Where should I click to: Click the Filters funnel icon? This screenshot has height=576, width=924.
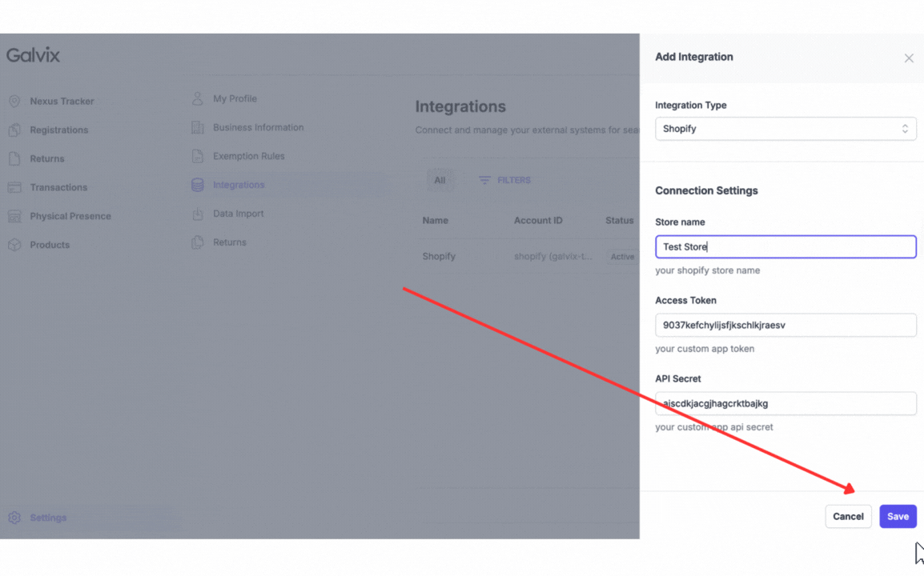pyautogui.click(x=484, y=180)
